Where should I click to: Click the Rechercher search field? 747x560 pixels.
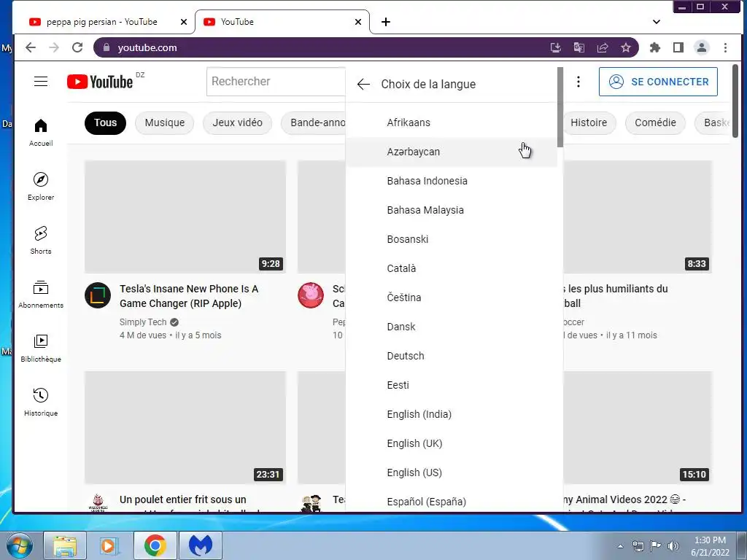[x=276, y=82]
